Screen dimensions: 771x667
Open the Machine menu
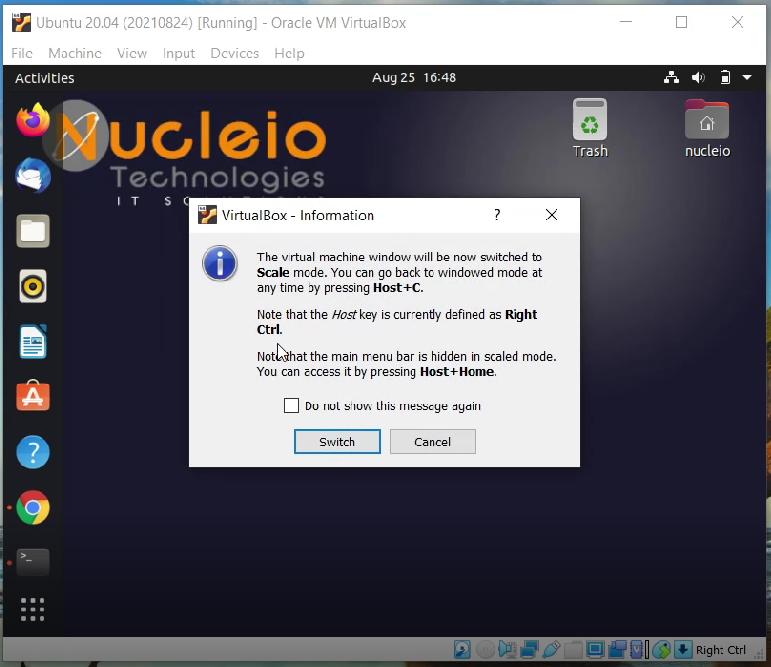pyautogui.click(x=75, y=53)
